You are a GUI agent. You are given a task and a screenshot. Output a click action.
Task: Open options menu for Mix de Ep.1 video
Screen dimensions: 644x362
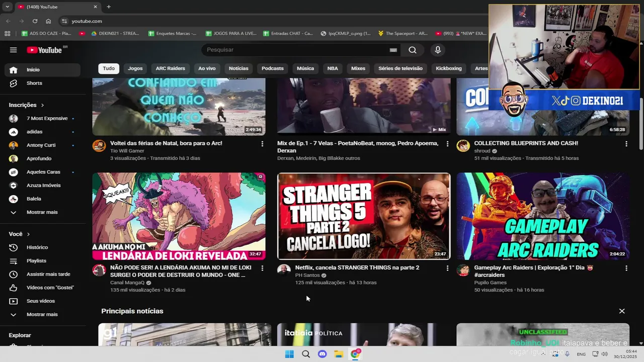(x=447, y=144)
